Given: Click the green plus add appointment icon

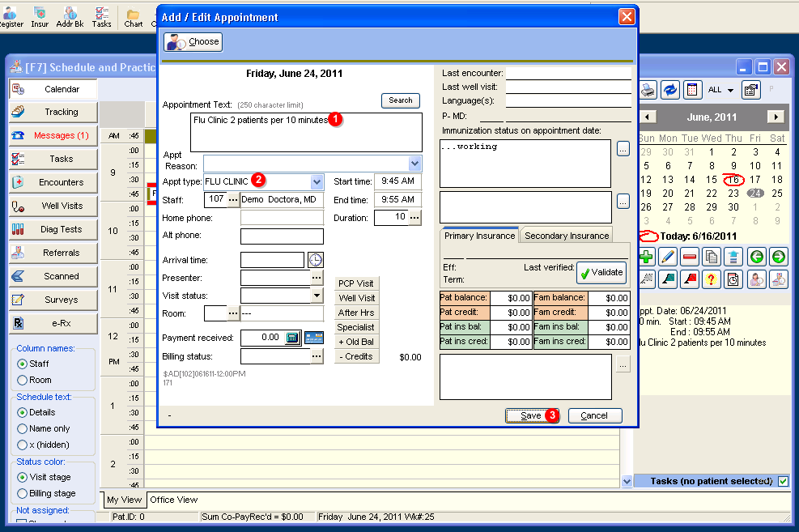Looking at the screenshot, I should pos(647,257).
